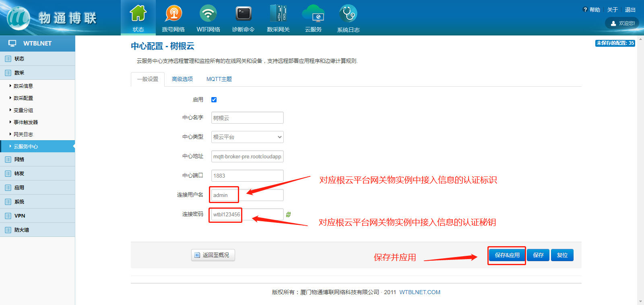Open 诊断命令 terminal icon
The height and width of the screenshot is (305, 644).
[244, 14]
